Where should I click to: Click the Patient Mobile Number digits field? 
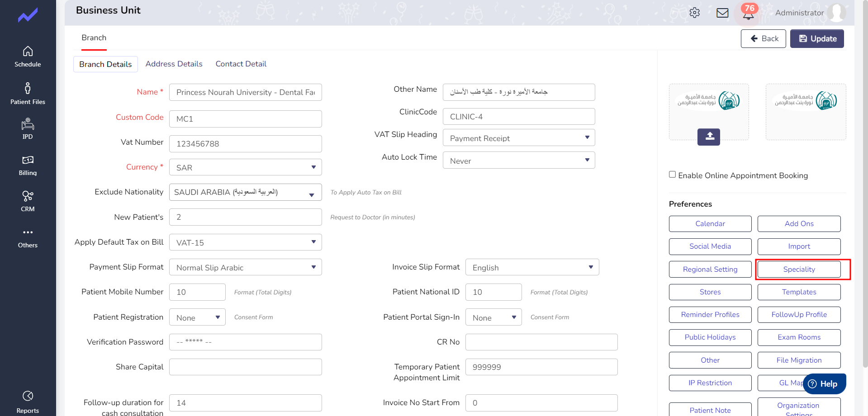(x=197, y=292)
